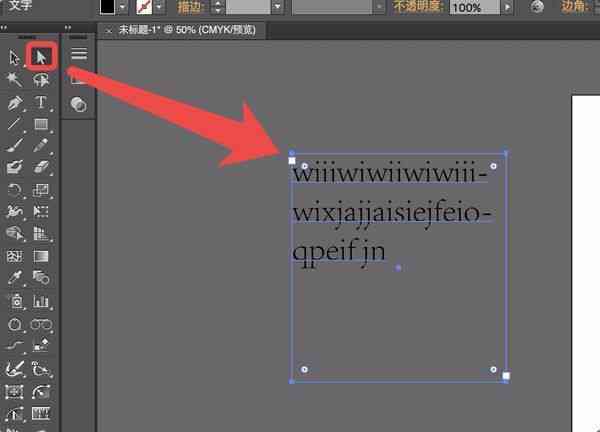The image size is (600, 432).
Task: Select the Lasso tool
Action: 41,80
